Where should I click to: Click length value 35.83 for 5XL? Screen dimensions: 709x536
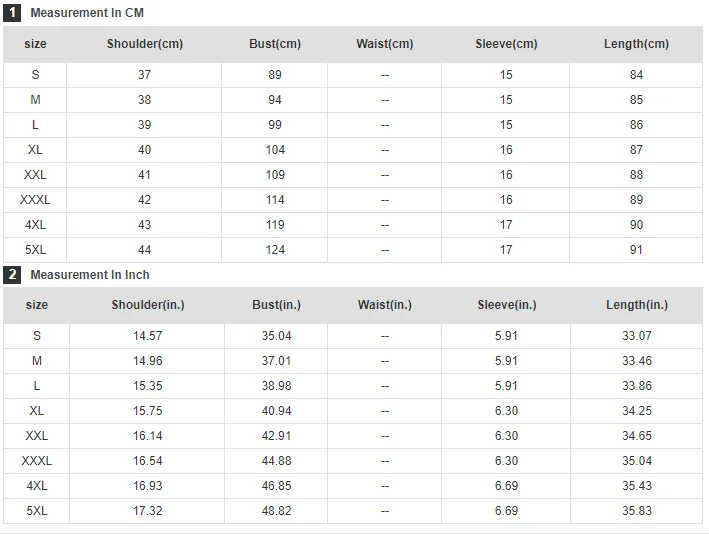637,511
